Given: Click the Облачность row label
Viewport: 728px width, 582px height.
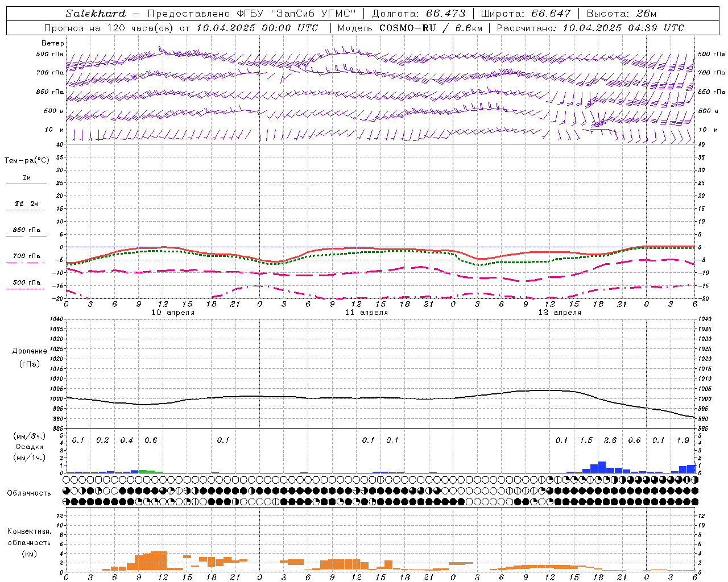Looking at the screenshot, I should (x=29, y=493).
